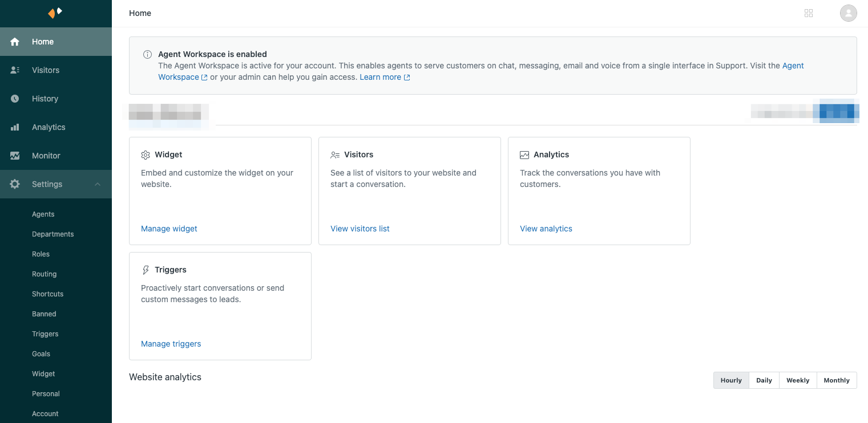Open Departments settings page
868x423 pixels.
click(53, 234)
